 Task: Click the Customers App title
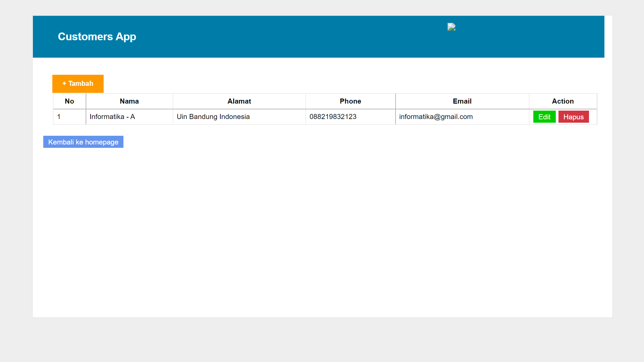tap(97, 37)
